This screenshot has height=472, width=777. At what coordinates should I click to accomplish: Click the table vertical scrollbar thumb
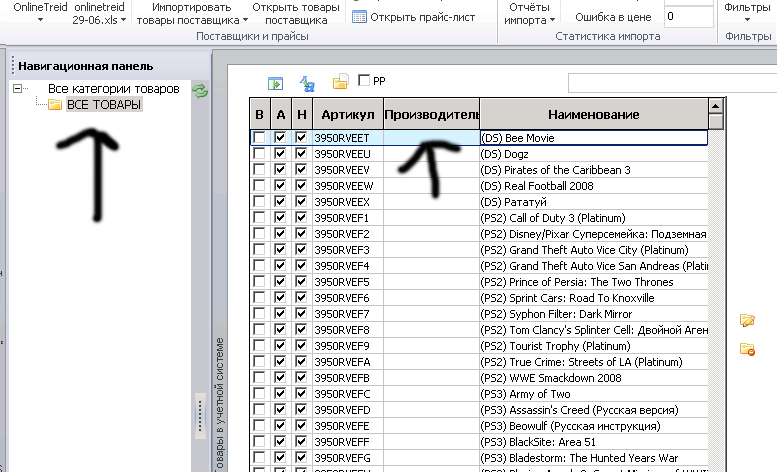[716, 122]
